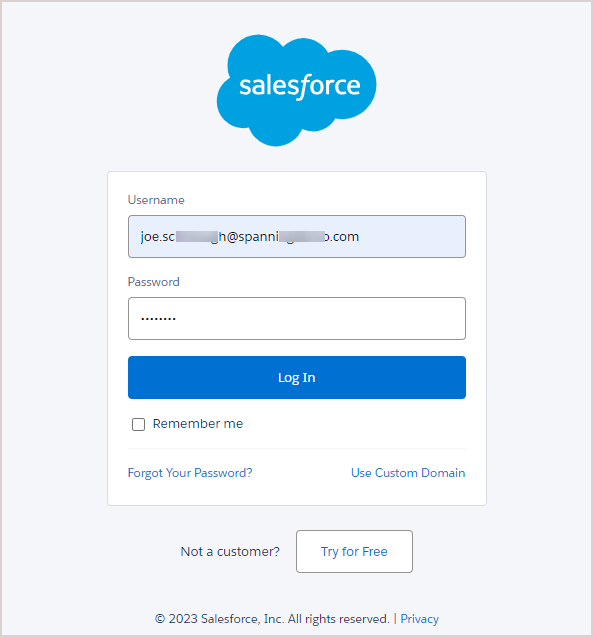This screenshot has width=593, height=637.
Task: Click the Not a customer? text
Action: (230, 551)
